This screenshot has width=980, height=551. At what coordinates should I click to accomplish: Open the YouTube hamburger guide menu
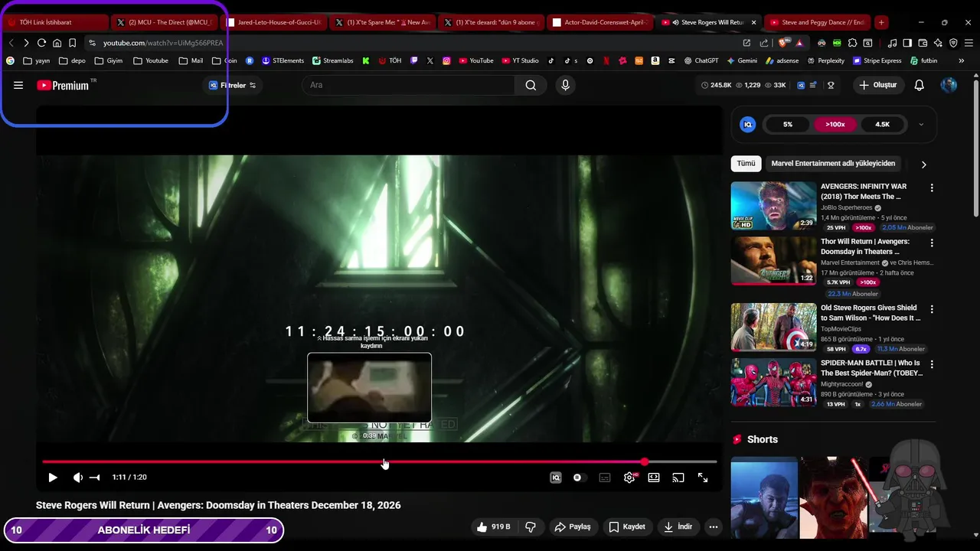(x=18, y=85)
